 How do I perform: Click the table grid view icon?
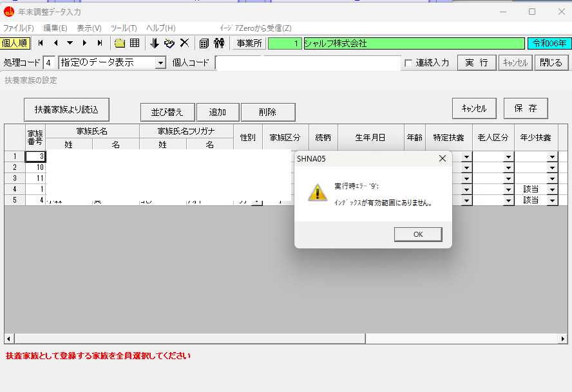(x=135, y=43)
